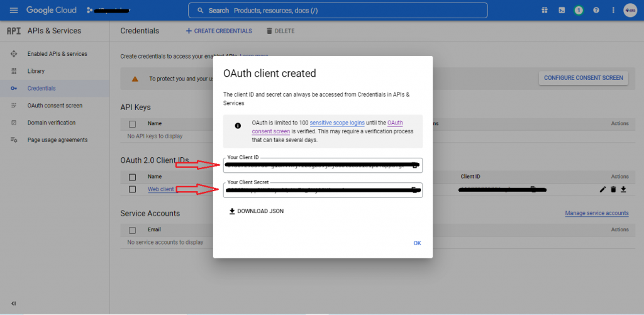Click the Google Cloud logo
This screenshot has width=644, height=315.
pyautogui.click(x=52, y=10)
